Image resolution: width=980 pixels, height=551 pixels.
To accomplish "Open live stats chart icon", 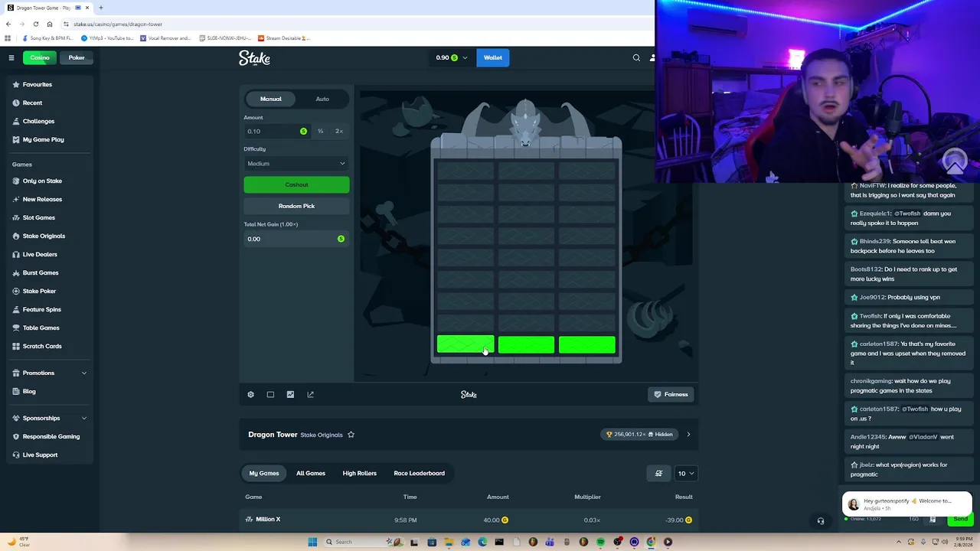I will coord(290,394).
